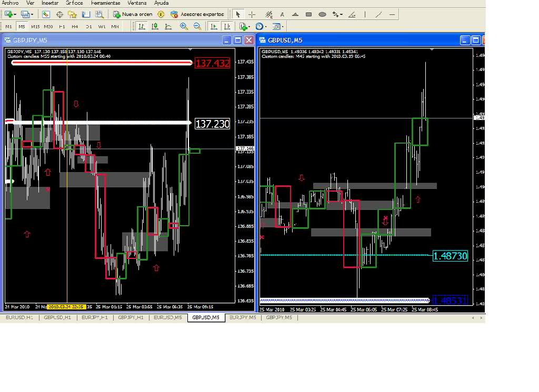The width and height of the screenshot is (539, 392).
Task: Click the Asesores expertos button
Action: [197, 14]
